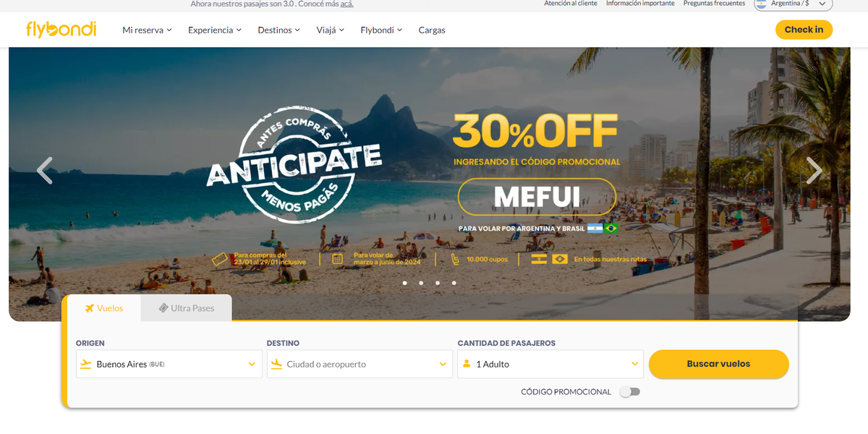Open the Buenos Aires origin dropdown

point(169,364)
